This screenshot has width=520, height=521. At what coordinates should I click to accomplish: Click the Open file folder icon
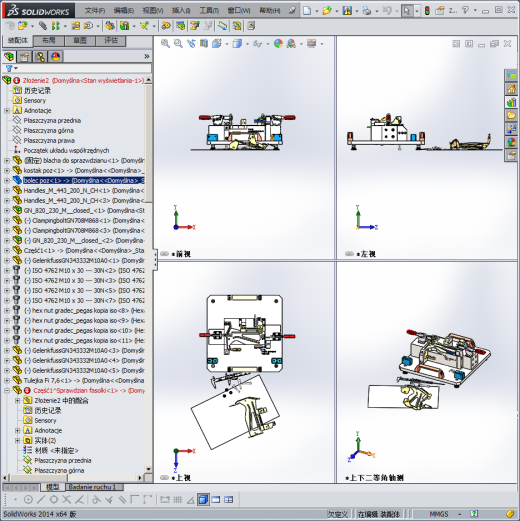click(x=327, y=11)
